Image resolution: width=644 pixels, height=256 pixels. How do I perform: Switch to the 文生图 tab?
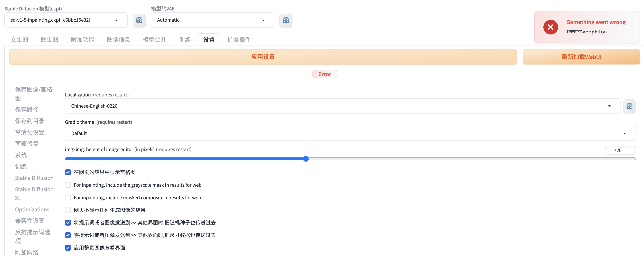coord(19,39)
